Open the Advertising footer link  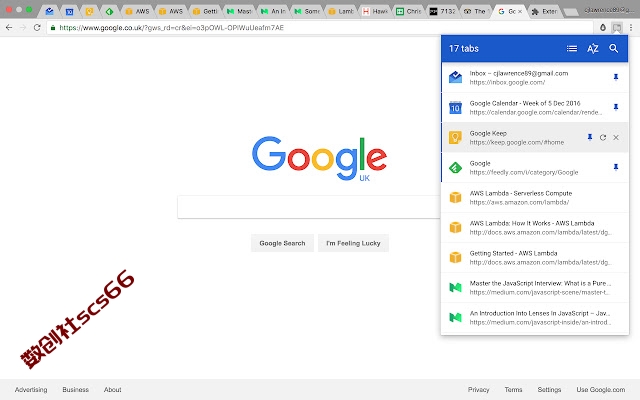tap(31, 390)
